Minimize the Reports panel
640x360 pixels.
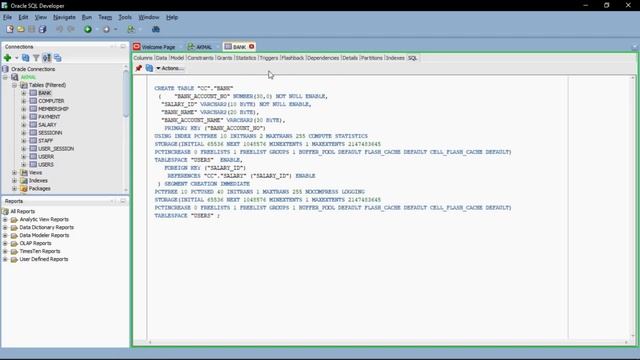[123, 201]
